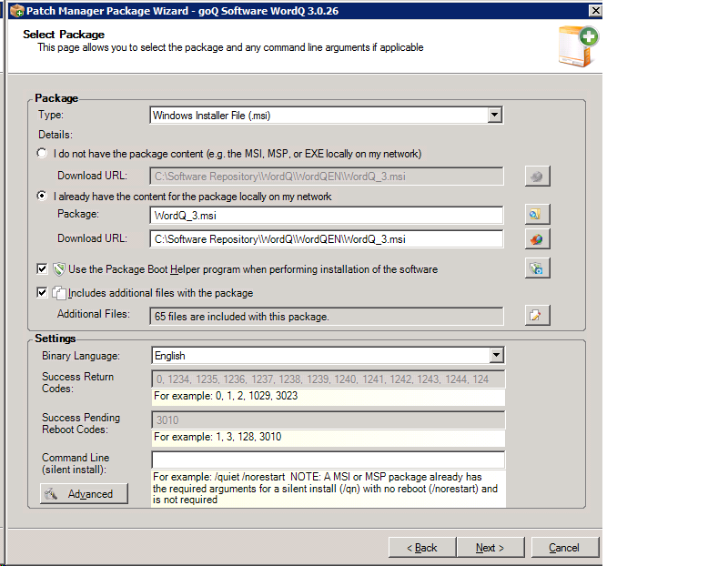Click the package wizard icon in the title bar
This screenshot has width=728, height=566.
pyautogui.click(x=16, y=11)
